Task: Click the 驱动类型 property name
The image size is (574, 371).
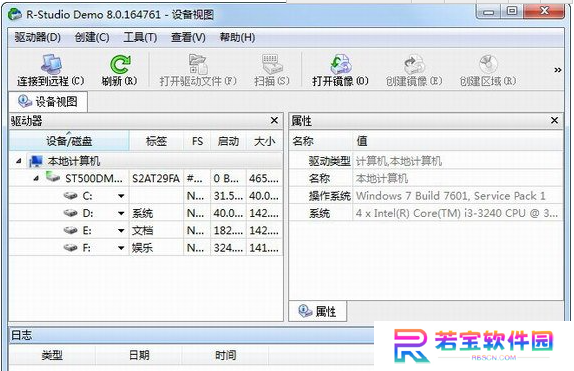Action: pos(329,161)
